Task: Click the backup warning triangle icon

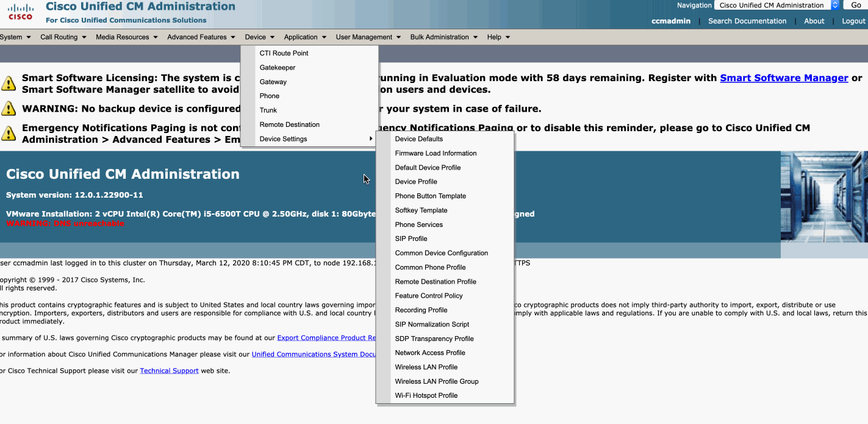Action: pyautogui.click(x=9, y=108)
